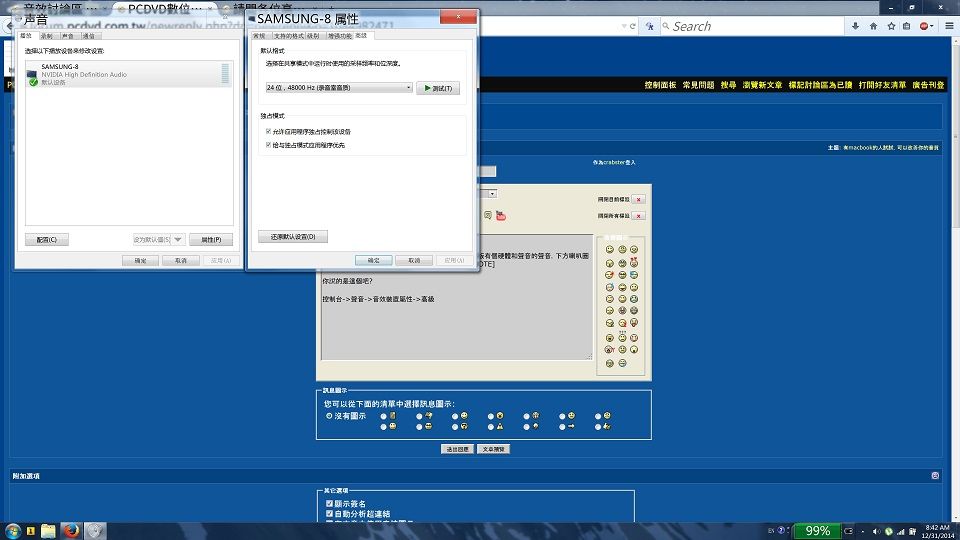Insert last smiley in bottom smilies row
The width and height of the screenshot is (960, 540).
[x=622, y=363]
